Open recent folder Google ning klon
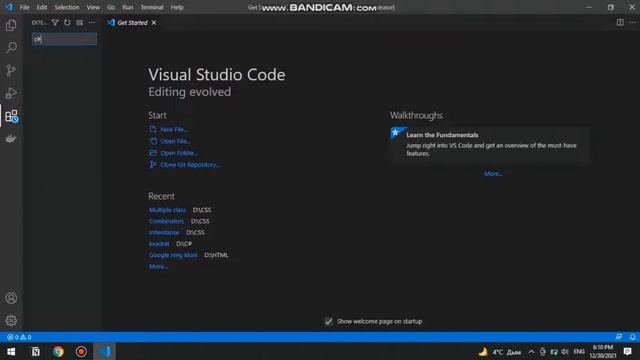 tap(173, 255)
